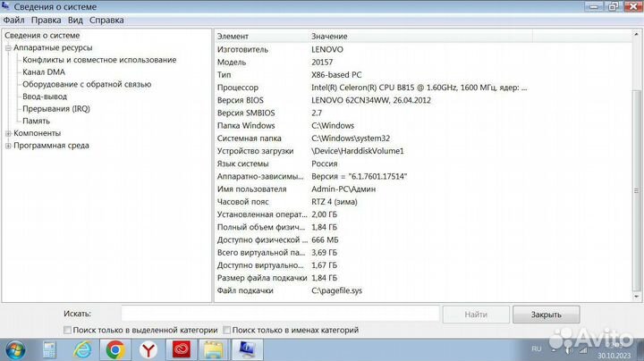The height and width of the screenshot is (361, 644).
Task: Click the Найти button
Action: (x=476, y=315)
